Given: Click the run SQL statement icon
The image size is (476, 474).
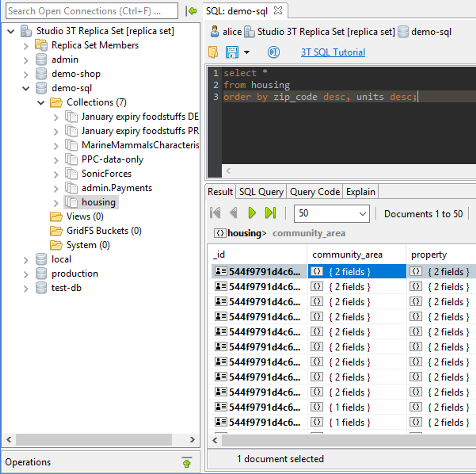Looking at the screenshot, I should 274,52.
